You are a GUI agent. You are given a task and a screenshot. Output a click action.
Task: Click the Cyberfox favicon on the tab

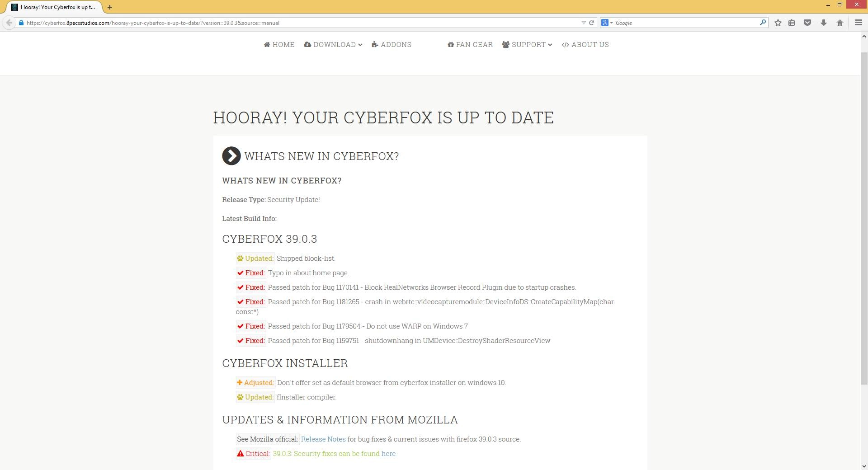coord(14,7)
